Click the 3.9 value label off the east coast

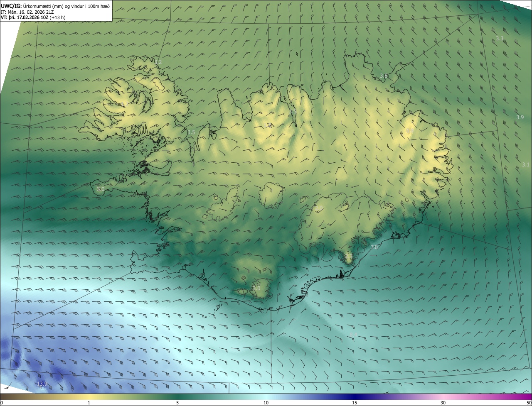coord(520,117)
